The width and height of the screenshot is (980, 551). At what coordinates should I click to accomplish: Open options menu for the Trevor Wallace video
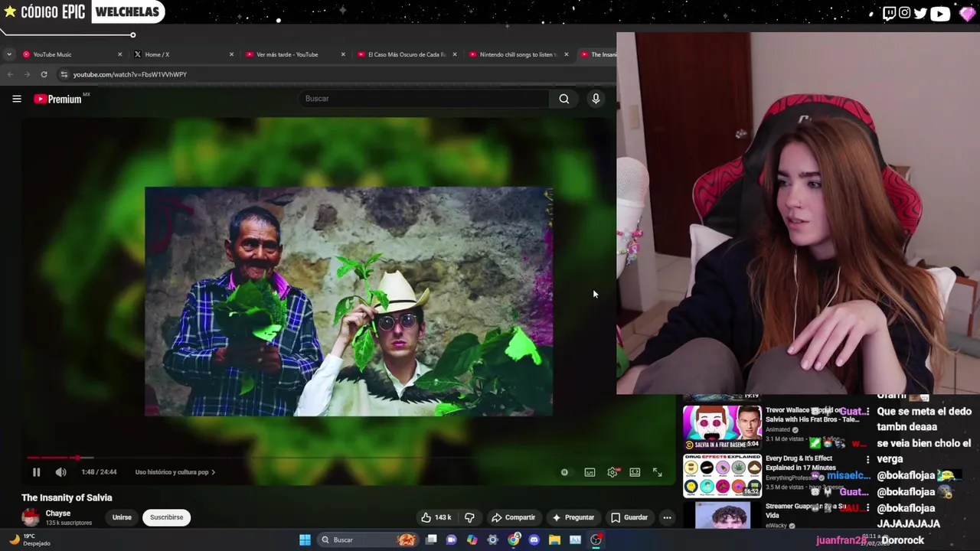867,412
